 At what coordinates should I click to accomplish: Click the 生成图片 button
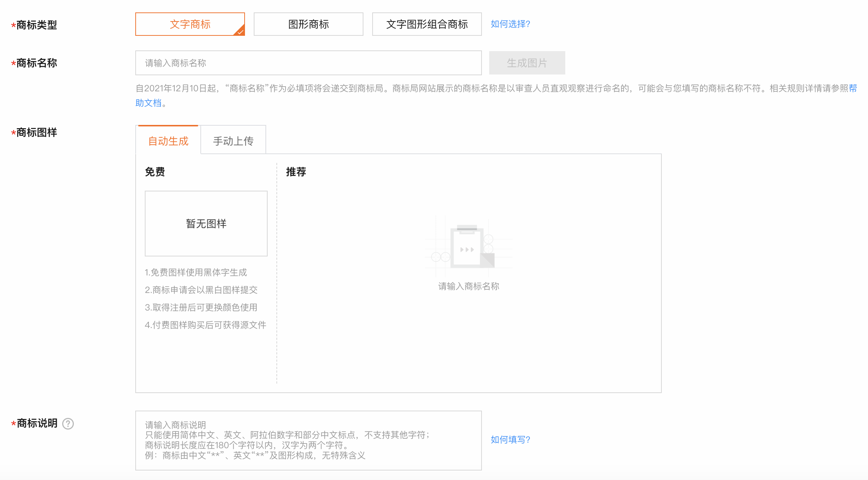pos(527,62)
